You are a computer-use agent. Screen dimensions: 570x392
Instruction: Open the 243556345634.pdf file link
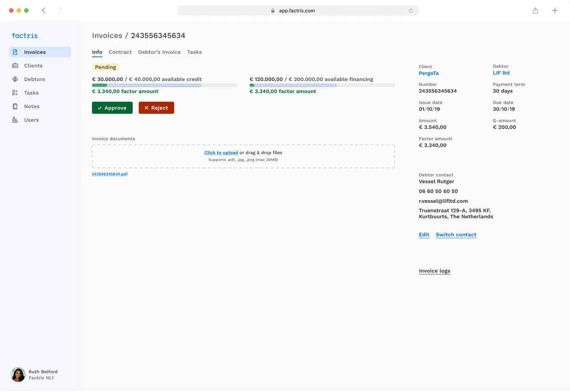pyautogui.click(x=110, y=174)
